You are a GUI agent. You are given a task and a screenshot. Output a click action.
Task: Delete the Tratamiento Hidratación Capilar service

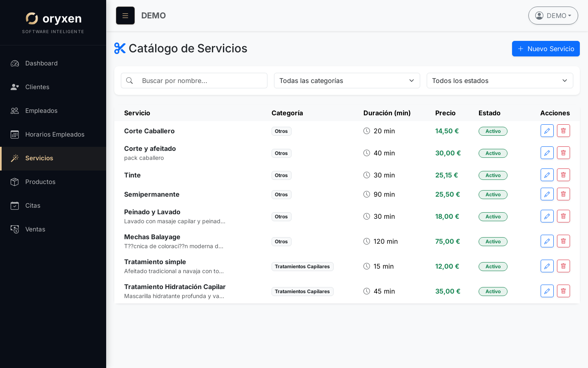pyautogui.click(x=563, y=291)
